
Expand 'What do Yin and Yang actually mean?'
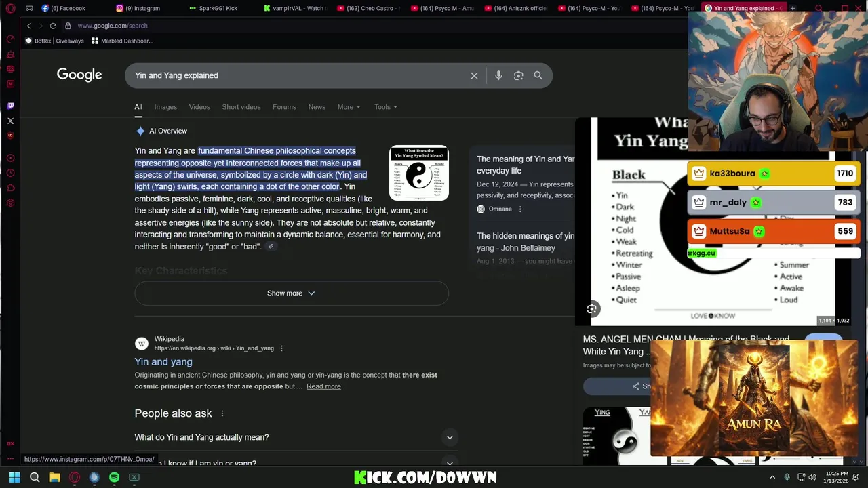click(296, 438)
